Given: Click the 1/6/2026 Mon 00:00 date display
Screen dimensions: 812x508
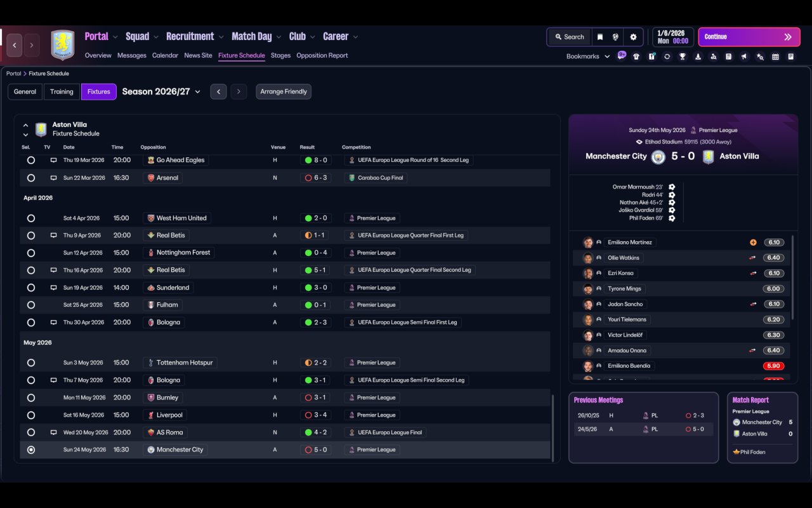Looking at the screenshot, I should 672,37.
